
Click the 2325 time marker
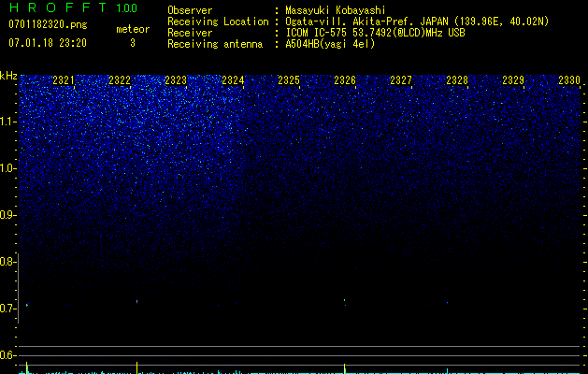click(289, 79)
